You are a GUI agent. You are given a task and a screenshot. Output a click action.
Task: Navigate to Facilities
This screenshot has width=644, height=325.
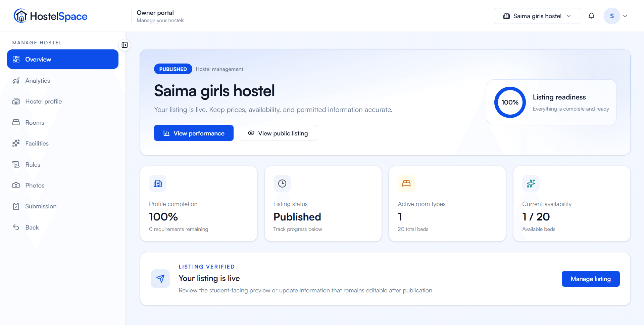tap(63, 144)
